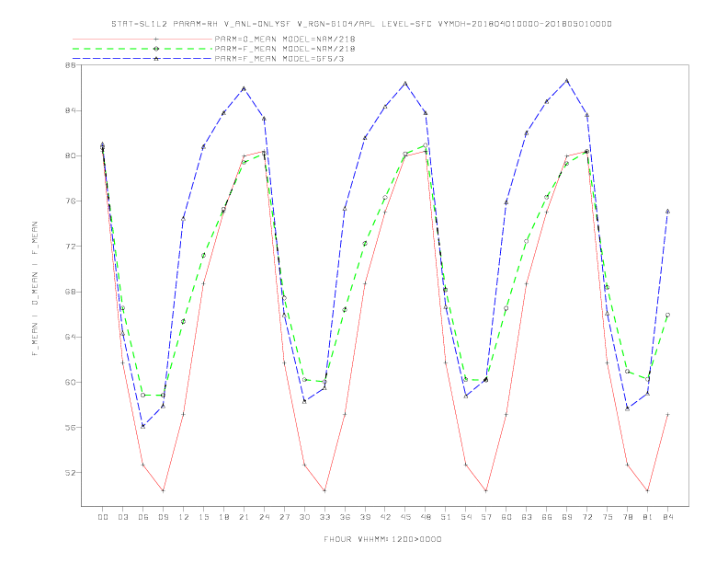Click x-axis forecast hour label '72'
728x563 pixels.
[587, 517]
